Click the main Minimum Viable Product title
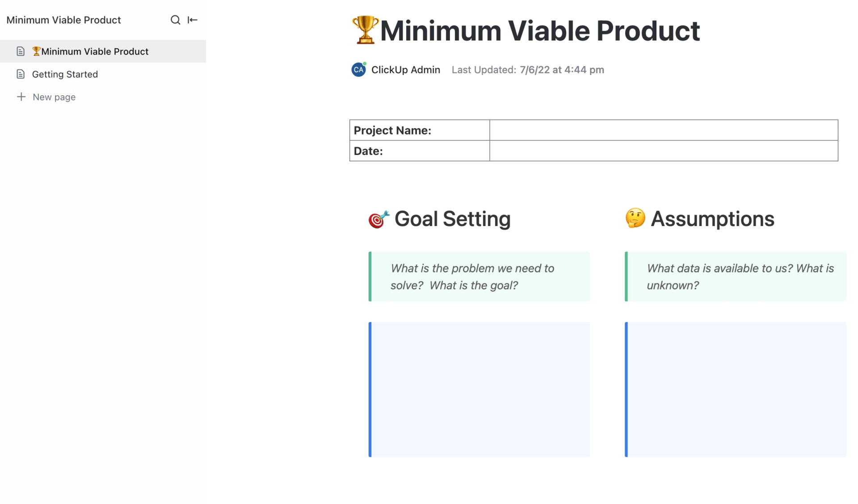This screenshot has height=504, width=858. click(539, 31)
